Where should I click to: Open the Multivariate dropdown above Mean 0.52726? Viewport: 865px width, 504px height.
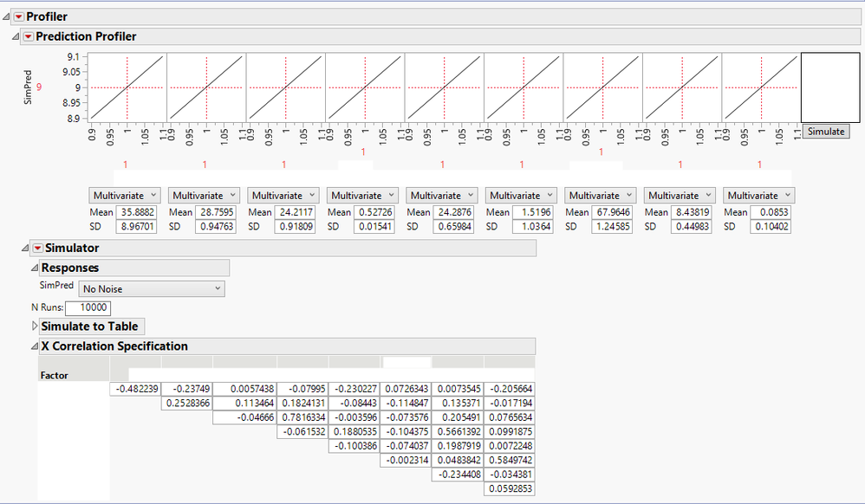click(x=362, y=195)
